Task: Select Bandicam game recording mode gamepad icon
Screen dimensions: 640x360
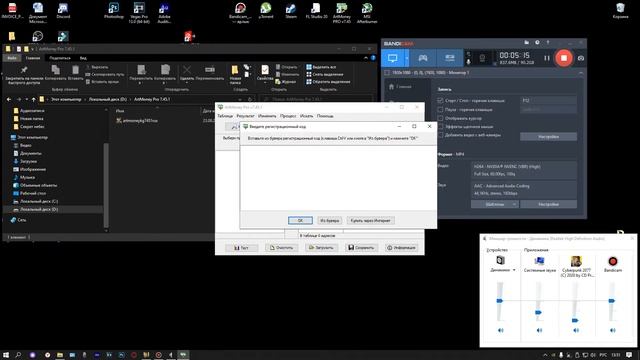Action: 423,58
